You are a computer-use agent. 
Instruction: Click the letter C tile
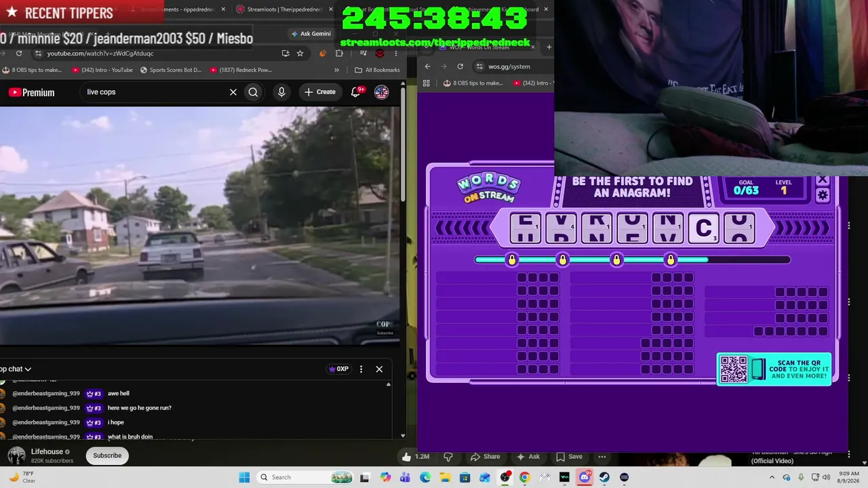(x=704, y=228)
